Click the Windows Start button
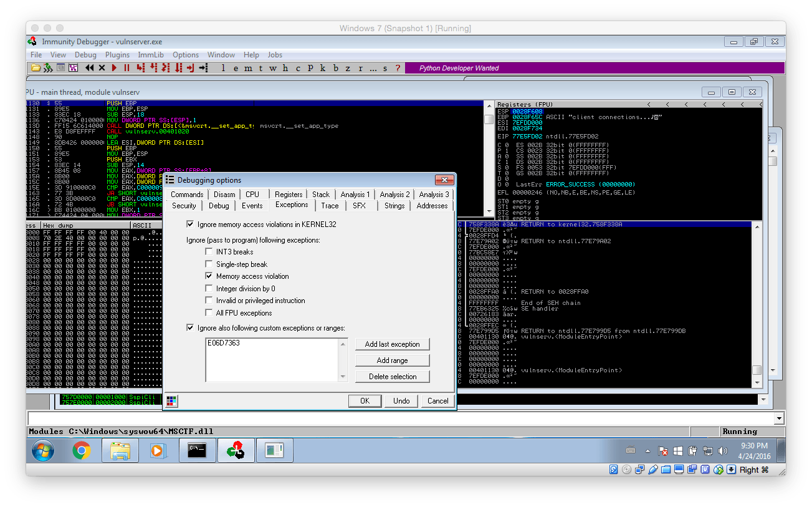 pyautogui.click(x=43, y=450)
